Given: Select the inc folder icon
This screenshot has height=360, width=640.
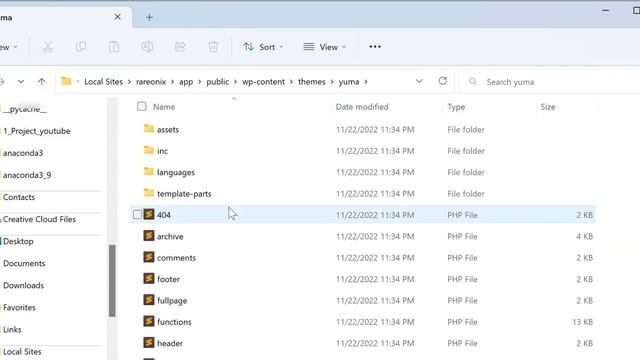Looking at the screenshot, I should tap(149, 150).
